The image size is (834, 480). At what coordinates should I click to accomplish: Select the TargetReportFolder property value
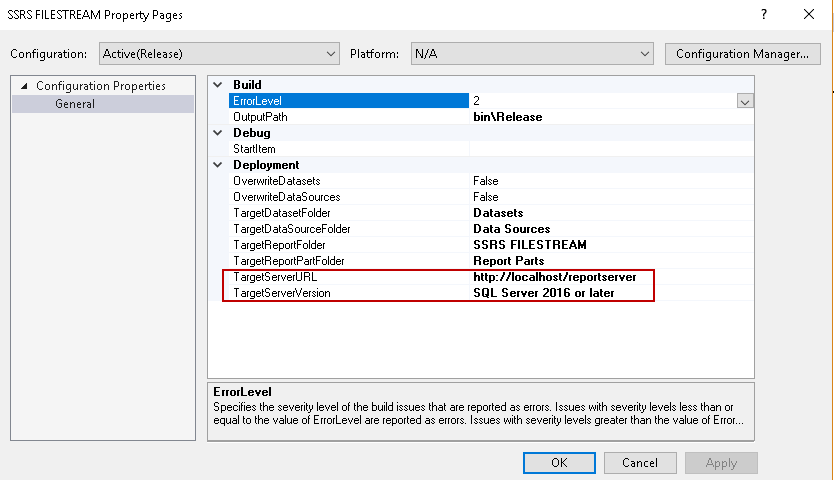point(530,245)
